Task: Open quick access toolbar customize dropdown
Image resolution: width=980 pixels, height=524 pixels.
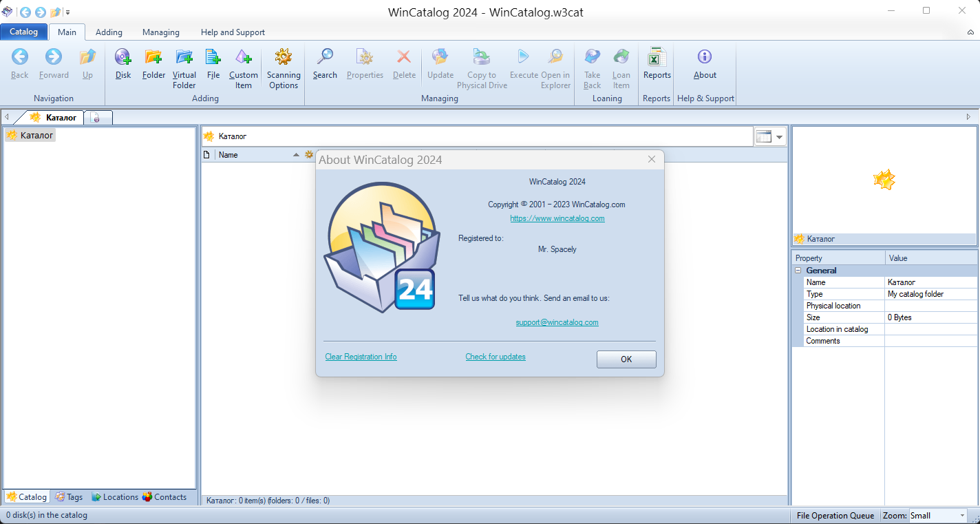Action: click(67, 12)
